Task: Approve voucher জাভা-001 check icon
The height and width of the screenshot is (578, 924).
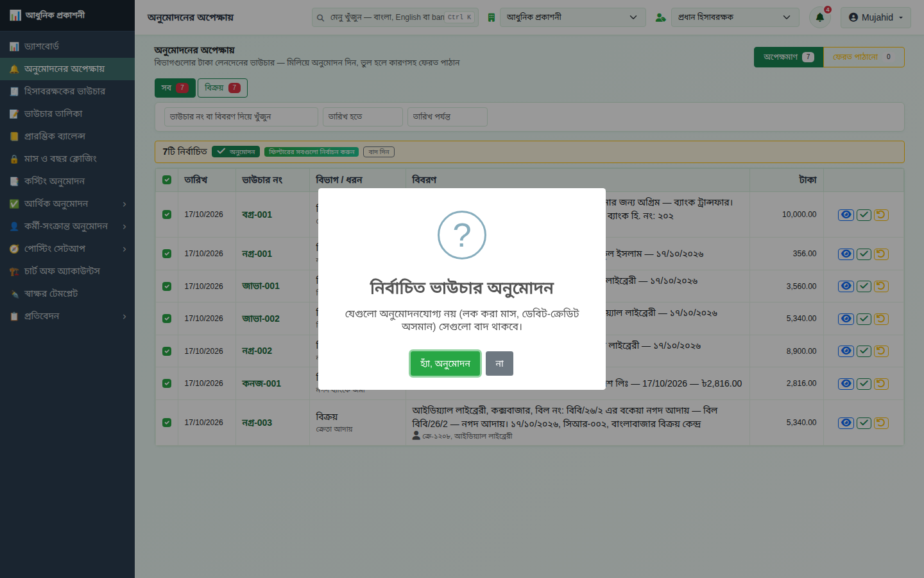Action: click(x=864, y=286)
